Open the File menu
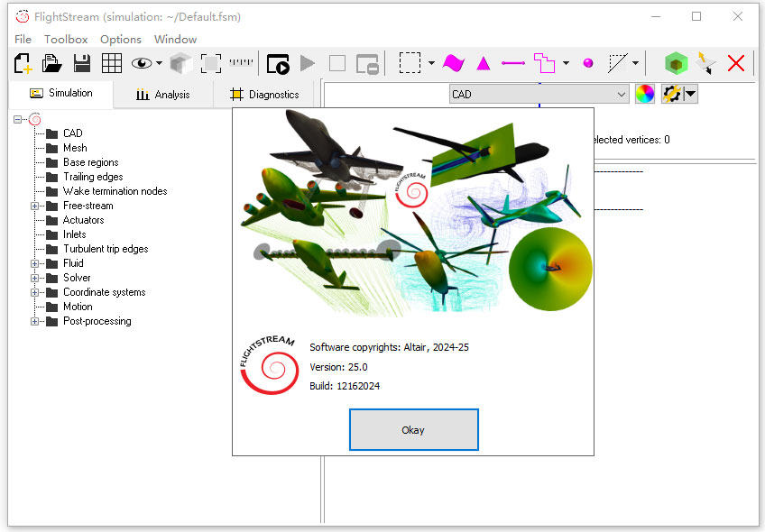This screenshot has height=532, width=765. pos(23,39)
